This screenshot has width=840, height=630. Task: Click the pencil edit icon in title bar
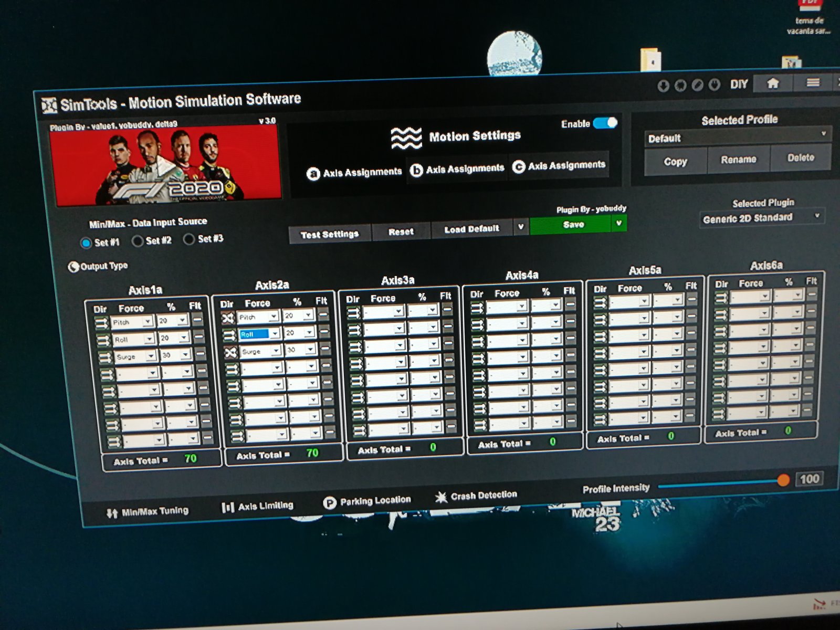697,85
